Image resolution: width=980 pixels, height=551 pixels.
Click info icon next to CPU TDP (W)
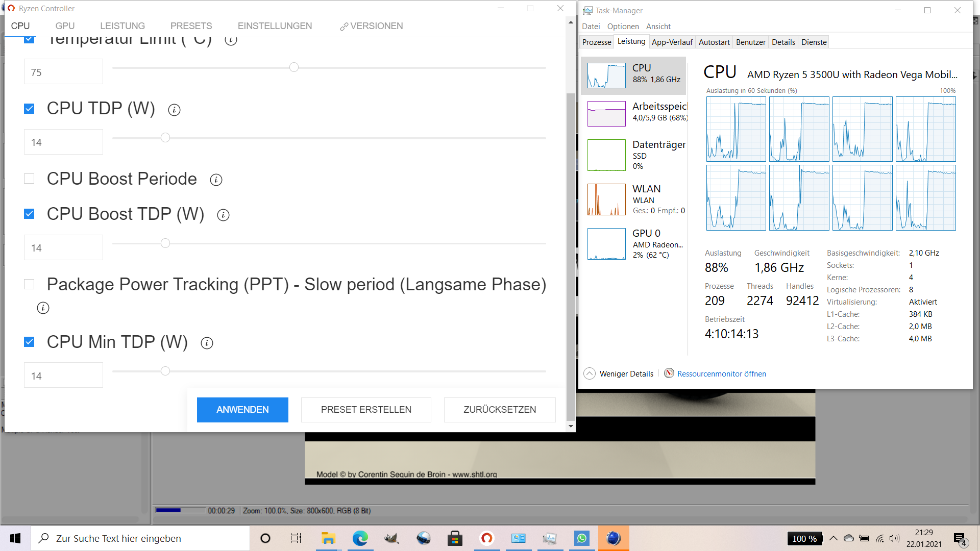point(174,110)
